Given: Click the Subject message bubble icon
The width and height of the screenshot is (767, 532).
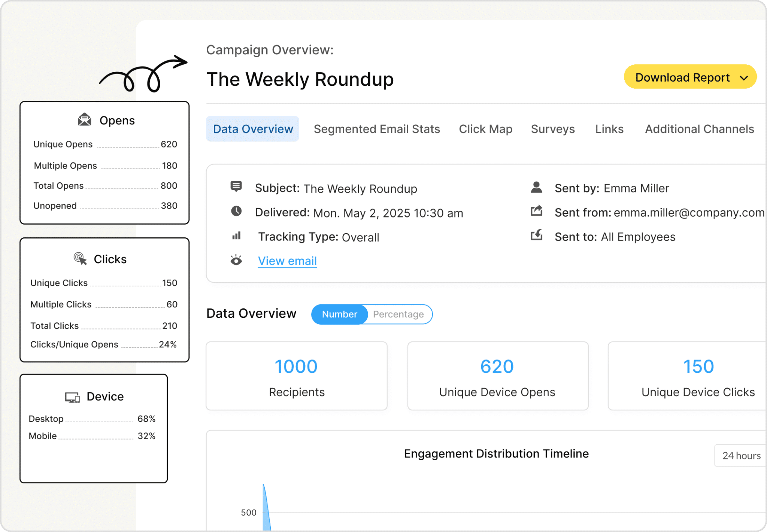Looking at the screenshot, I should [x=236, y=186].
